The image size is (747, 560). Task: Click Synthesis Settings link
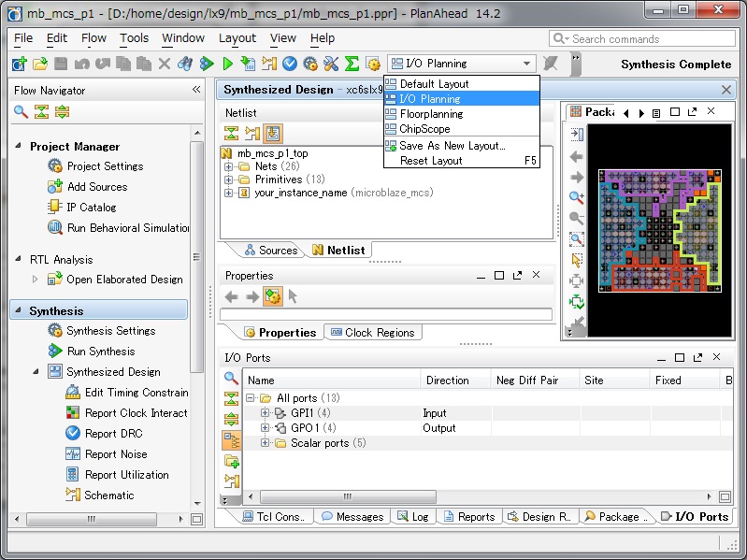coord(111,330)
